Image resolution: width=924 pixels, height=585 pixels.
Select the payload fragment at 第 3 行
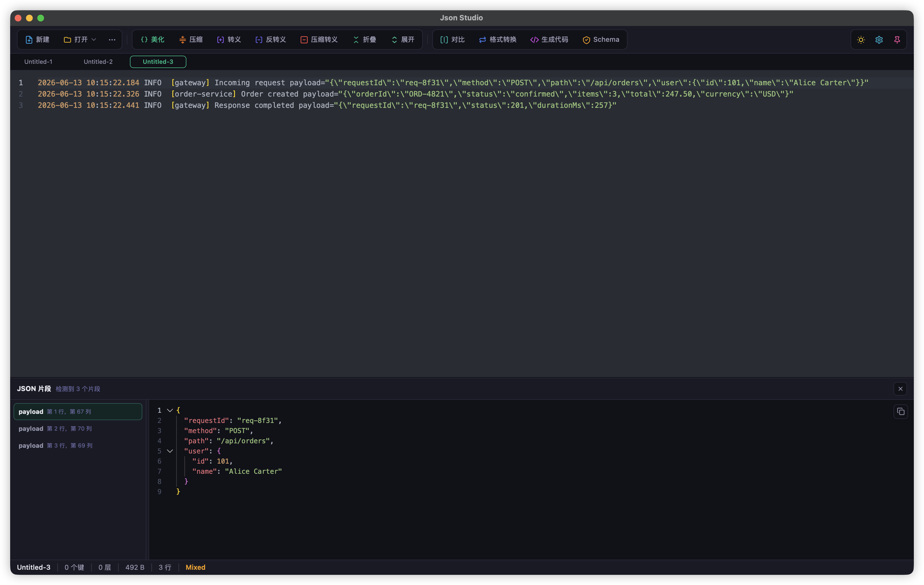click(x=78, y=445)
